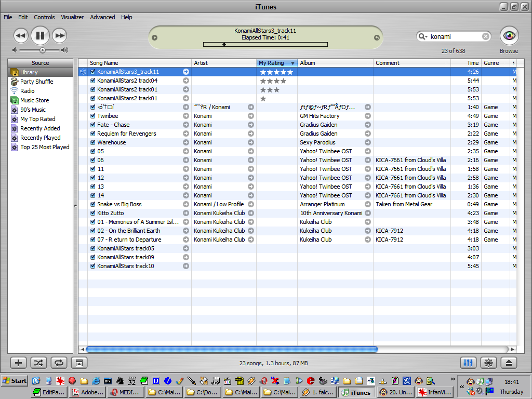This screenshot has height=399, width=532.
Task: Uncheck Requiem for Revengers checkbox
Action: [92, 134]
